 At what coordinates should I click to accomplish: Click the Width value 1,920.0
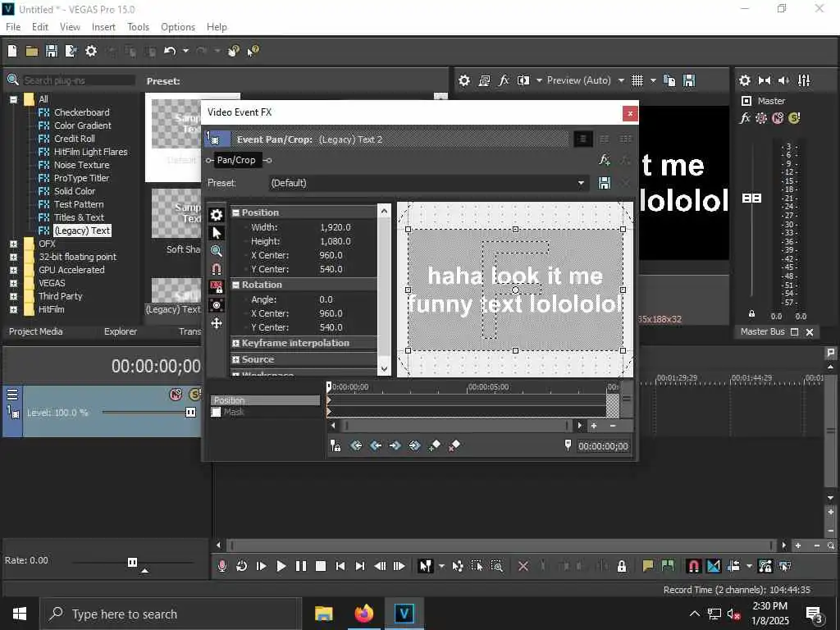point(336,228)
